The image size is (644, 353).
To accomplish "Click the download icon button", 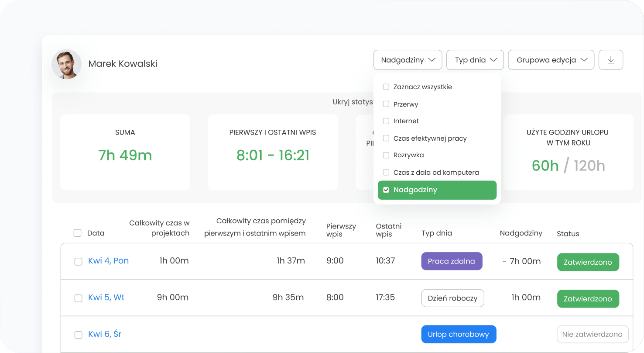I will click(x=610, y=60).
